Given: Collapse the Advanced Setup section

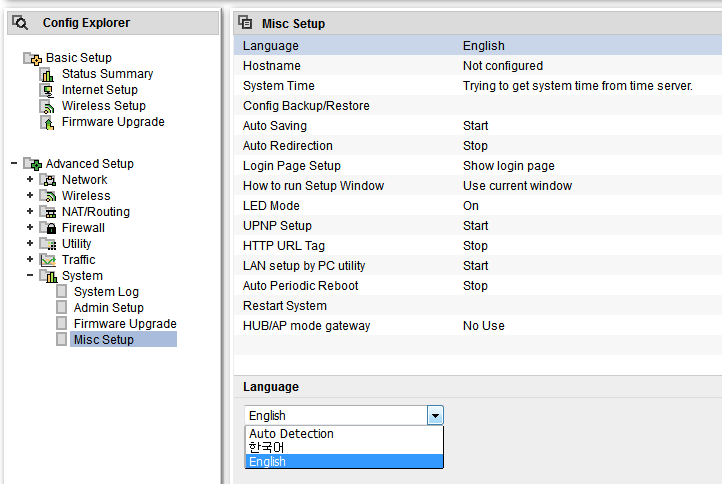Looking at the screenshot, I should 14,163.
